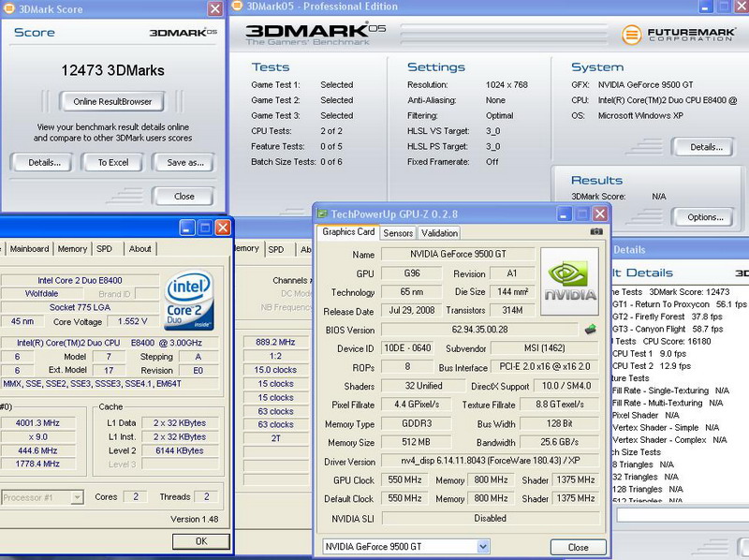The height and width of the screenshot is (560, 749).
Task: Click the BIOS save chip icon in GPU-Z
Action: (591, 330)
